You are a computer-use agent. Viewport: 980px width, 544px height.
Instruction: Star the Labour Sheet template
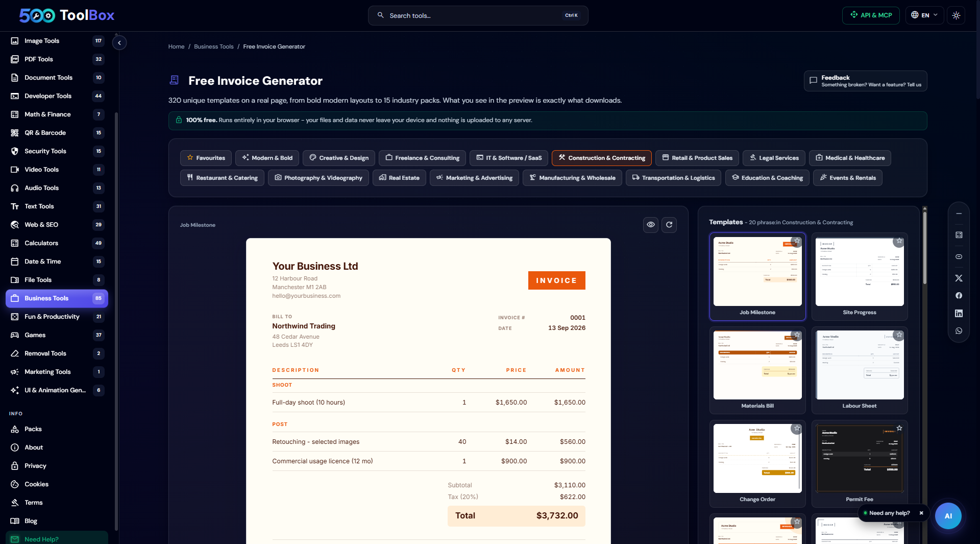pyautogui.click(x=899, y=335)
